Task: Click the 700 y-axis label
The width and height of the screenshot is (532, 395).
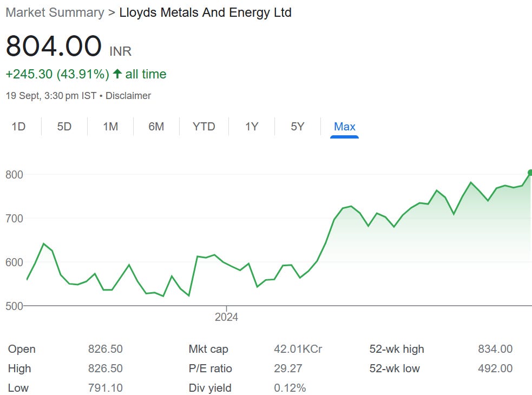Action: (x=14, y=218)
